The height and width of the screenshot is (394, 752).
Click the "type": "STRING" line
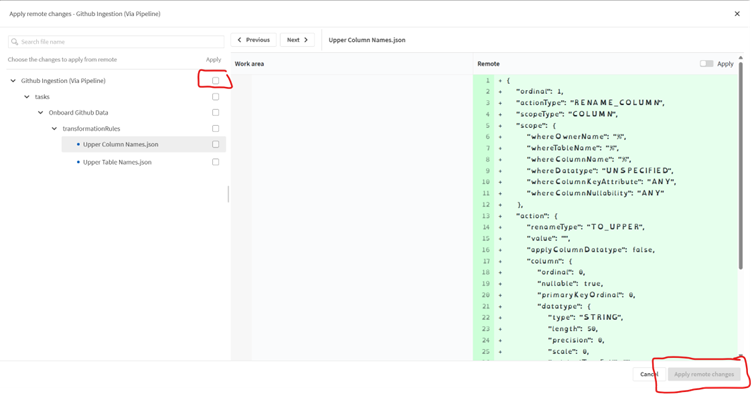[585, 318]
